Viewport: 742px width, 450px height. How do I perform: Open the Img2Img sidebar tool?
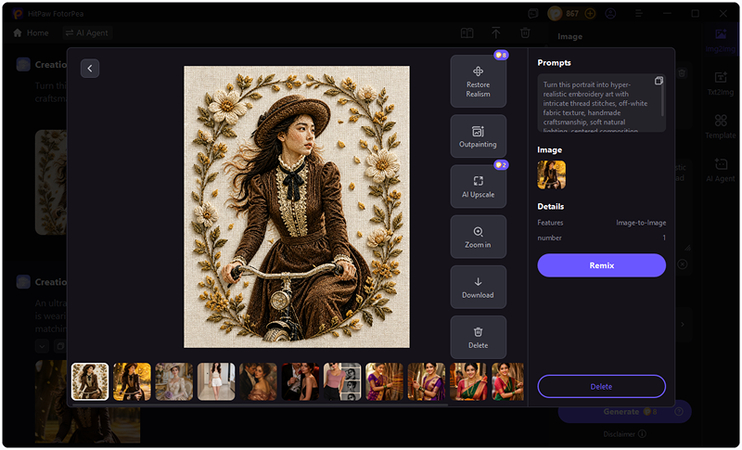[721, 40]
